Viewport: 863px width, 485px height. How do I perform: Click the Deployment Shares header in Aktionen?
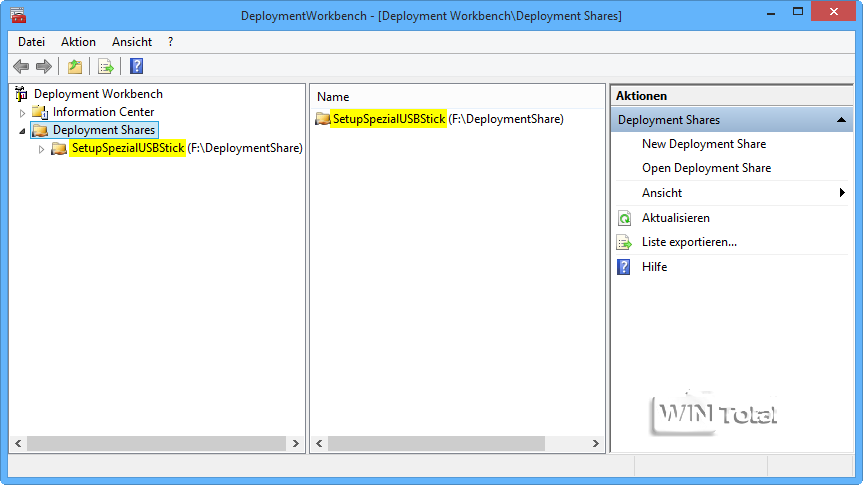(x=731, y=119)
